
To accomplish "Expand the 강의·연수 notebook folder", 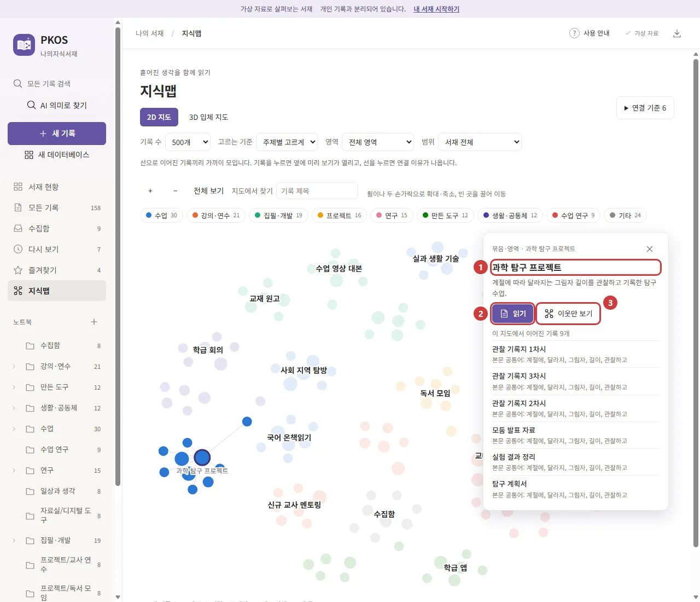I will (14, 366).
